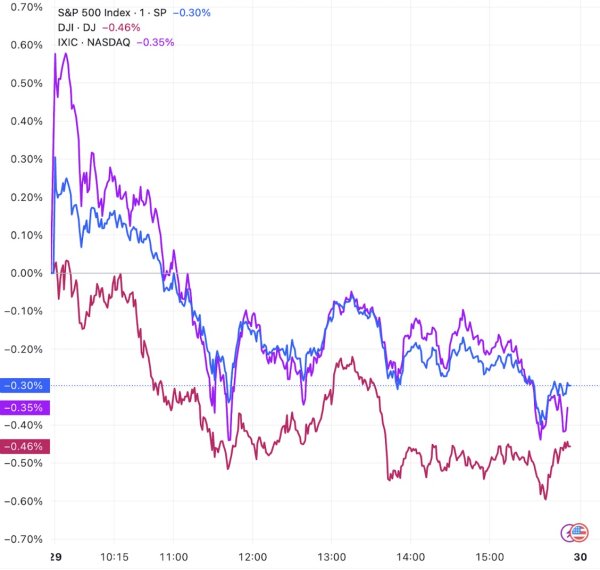Click the purple lightning event icon
This screenshot has height=570, width=600.
click(x=566, y=533)
